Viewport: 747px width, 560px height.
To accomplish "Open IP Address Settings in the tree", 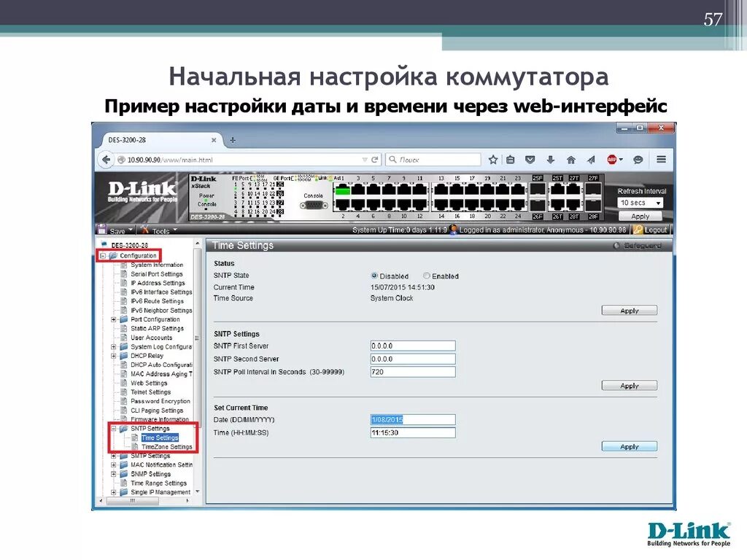I will pyautogui.click(x=158, y=283).
